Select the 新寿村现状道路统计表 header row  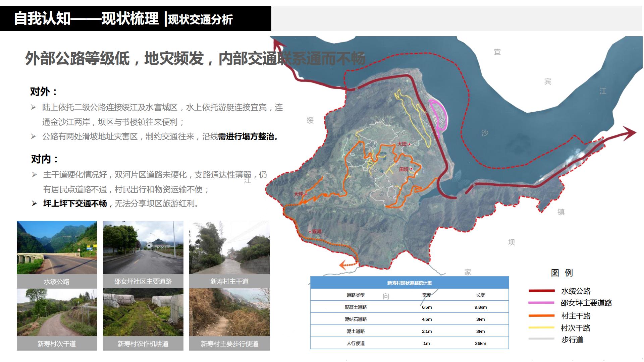(x=409, y=283)
